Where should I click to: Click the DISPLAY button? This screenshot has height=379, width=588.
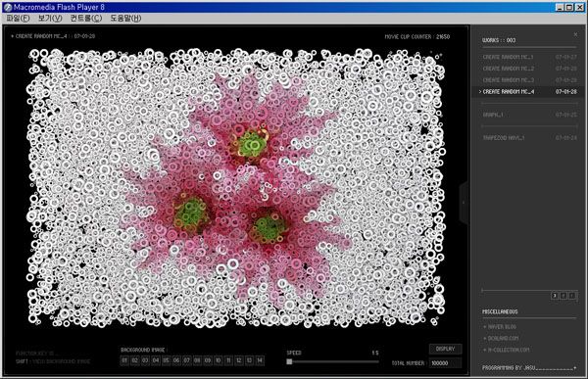[446, 349]
